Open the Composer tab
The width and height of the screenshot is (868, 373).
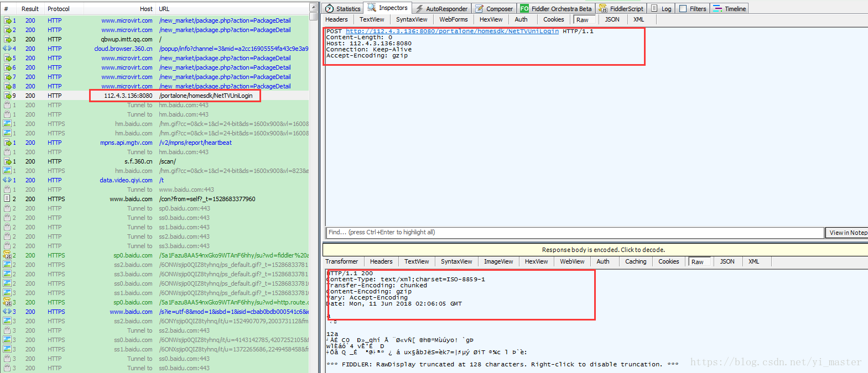click(x=495, y=8)
